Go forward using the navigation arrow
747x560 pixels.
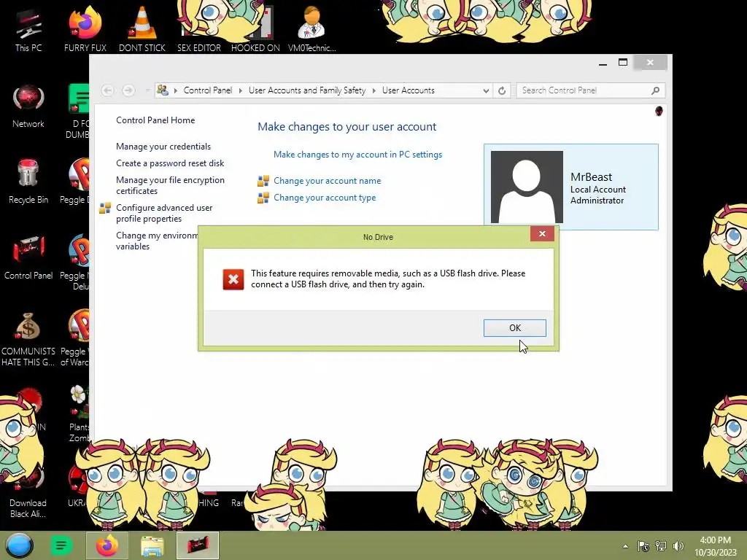(x=128, y=90)
